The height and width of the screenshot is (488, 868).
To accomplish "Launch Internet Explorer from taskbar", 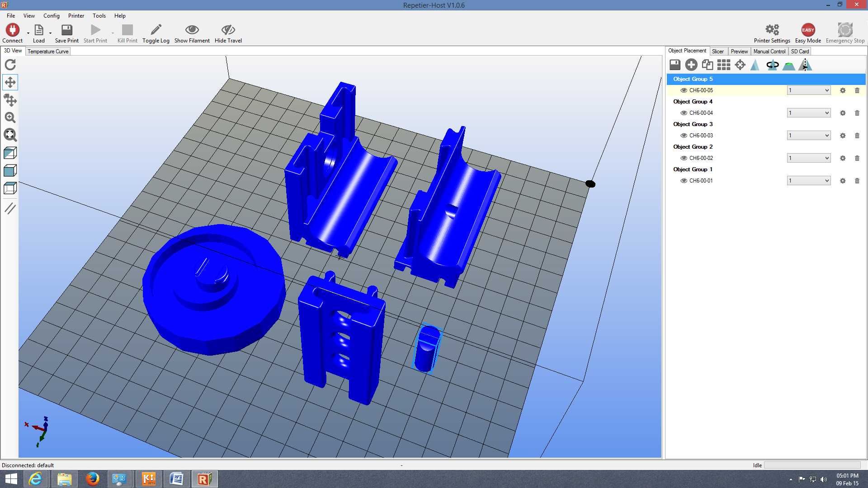I will pos(35,479).
